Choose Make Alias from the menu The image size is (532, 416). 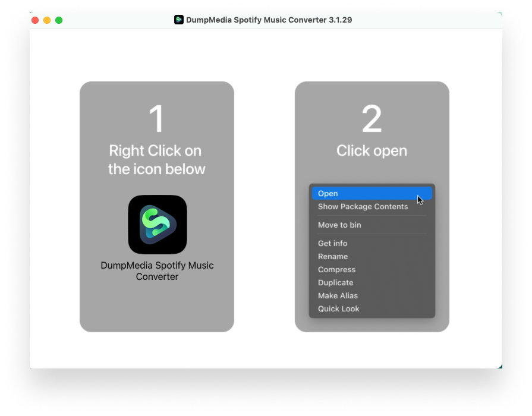[x=336, y=295]
